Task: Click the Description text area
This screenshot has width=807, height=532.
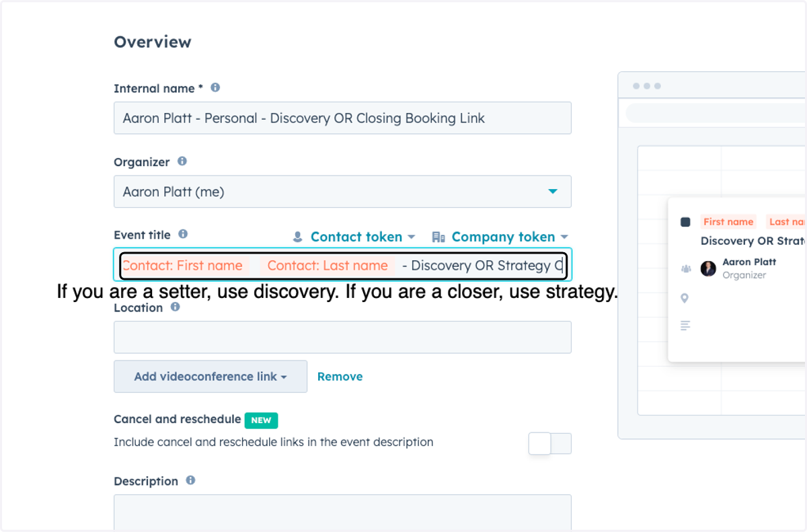Action: pos(342,512)
